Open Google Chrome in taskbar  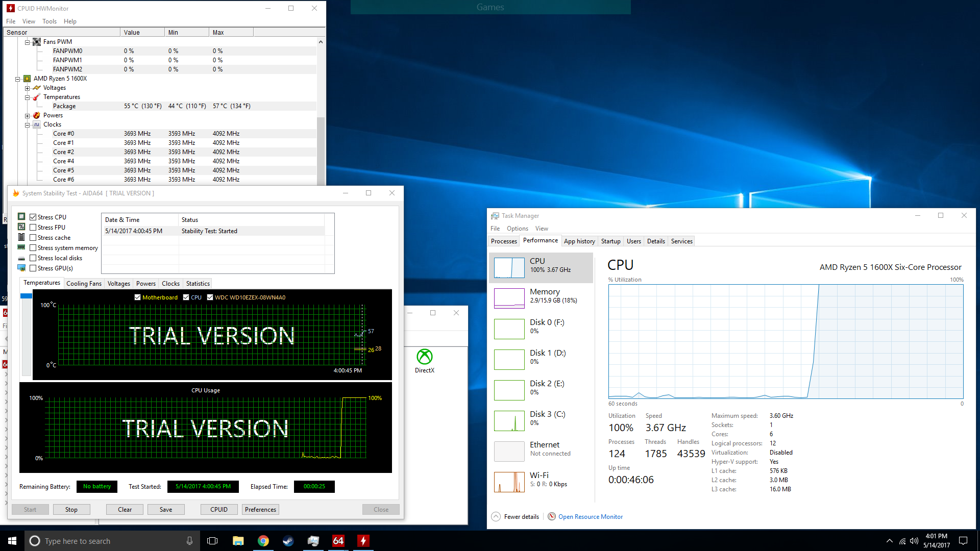263,541
